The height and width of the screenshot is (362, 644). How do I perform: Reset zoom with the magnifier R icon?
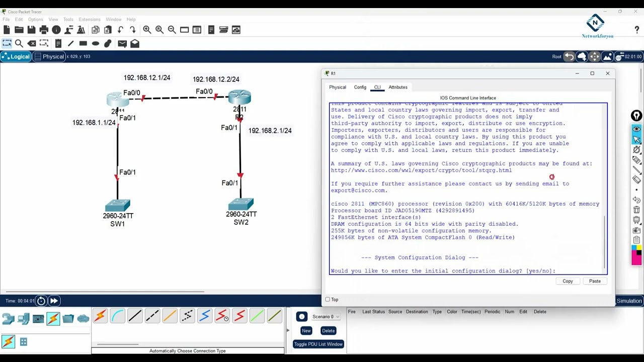159,30
